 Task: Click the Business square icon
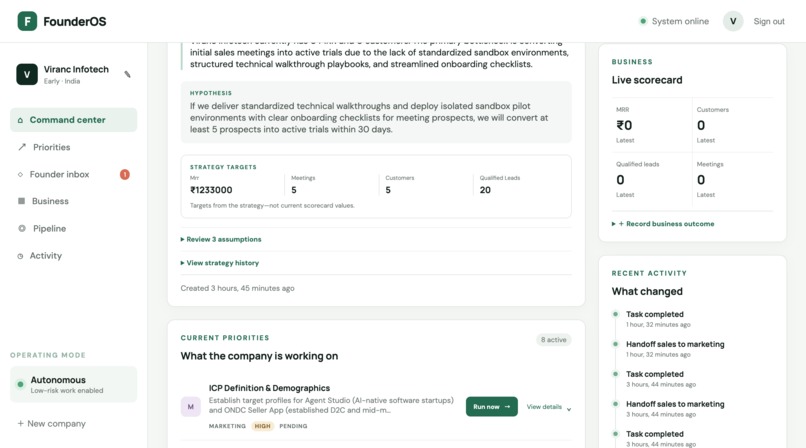pos(21,201)
